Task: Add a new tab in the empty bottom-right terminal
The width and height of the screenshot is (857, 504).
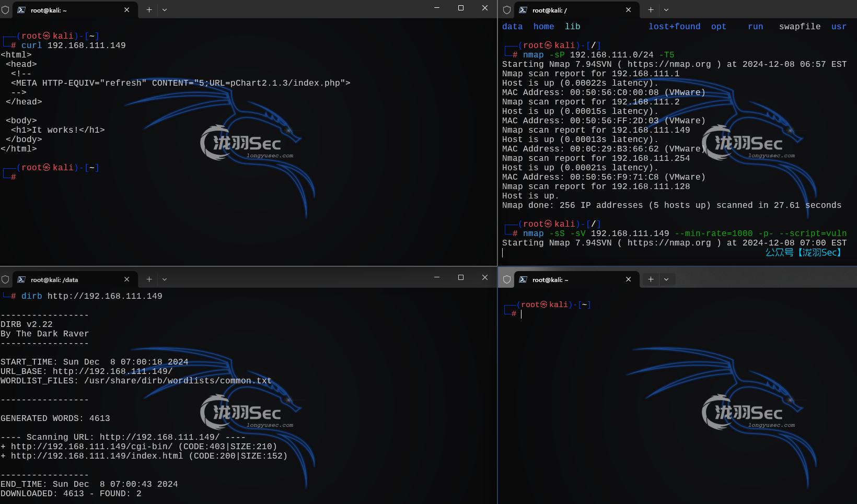Action: [x=651, y=279]
